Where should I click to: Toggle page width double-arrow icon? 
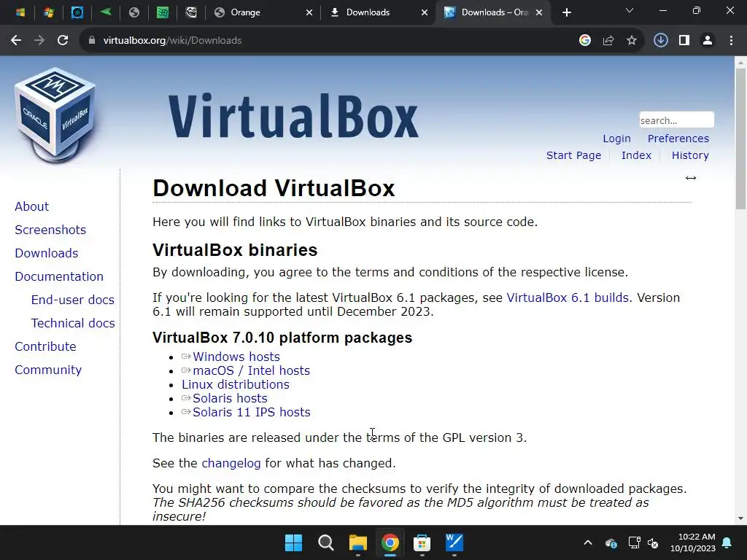coord(691,178)
